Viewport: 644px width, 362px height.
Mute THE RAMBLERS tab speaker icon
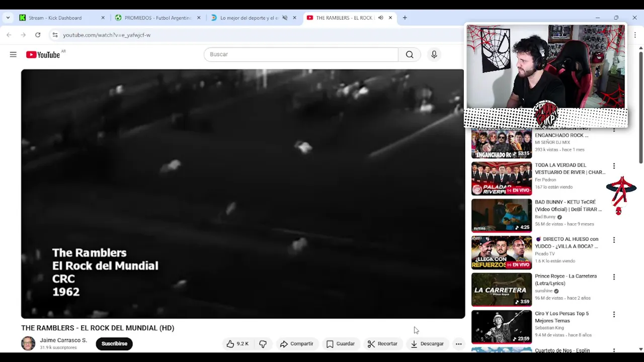(x=380, y=18)
